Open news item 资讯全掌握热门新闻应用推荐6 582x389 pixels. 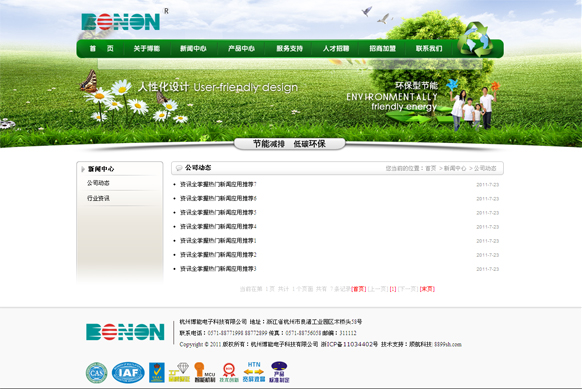[x=218, y=199]
